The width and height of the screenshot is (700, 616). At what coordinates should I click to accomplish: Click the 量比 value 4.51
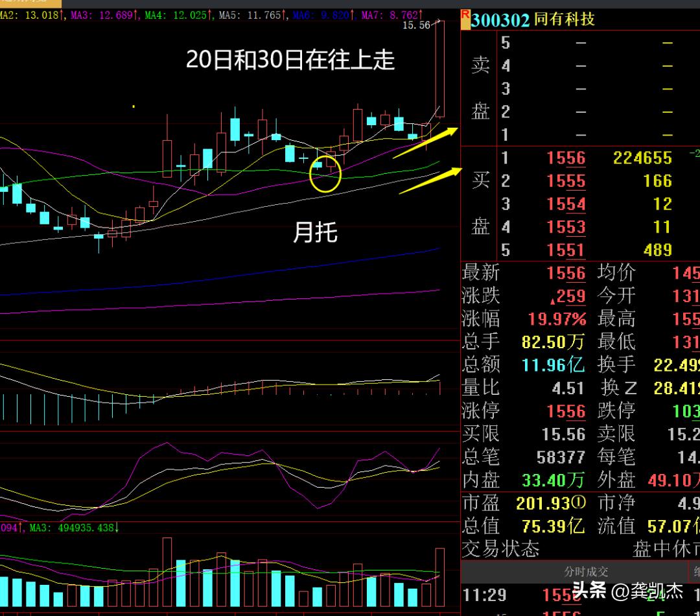(x=568, y=388)
